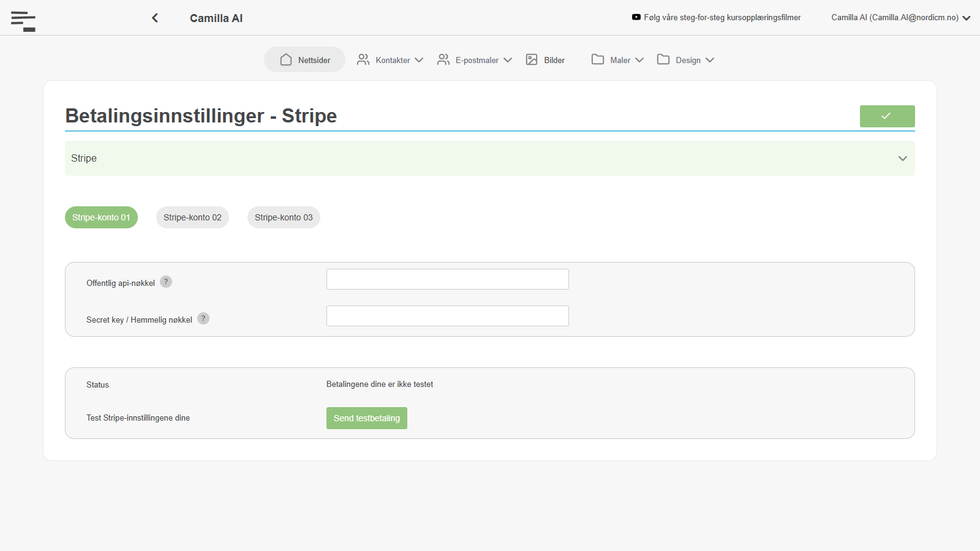Open the Camilla AI account dropdown
The width and height of the screenshot is (980, 551).
coord(900,18)
